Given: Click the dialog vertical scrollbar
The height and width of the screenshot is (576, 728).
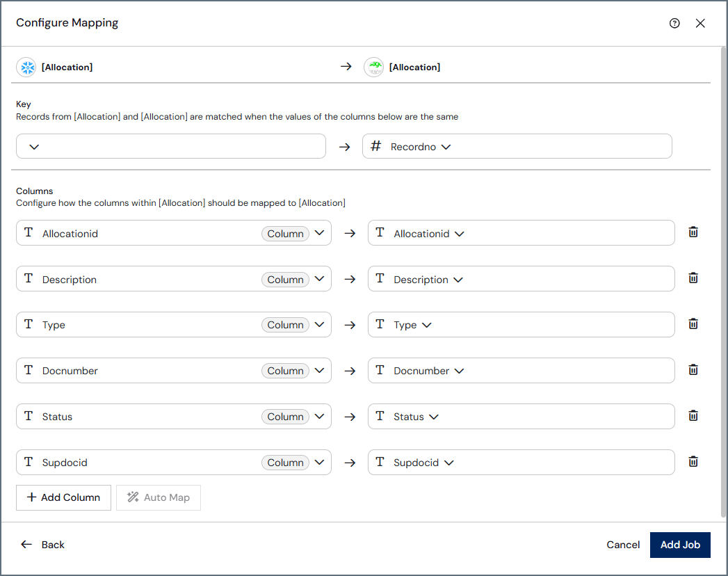Looking at the screenshot, I should pos(723,282).
